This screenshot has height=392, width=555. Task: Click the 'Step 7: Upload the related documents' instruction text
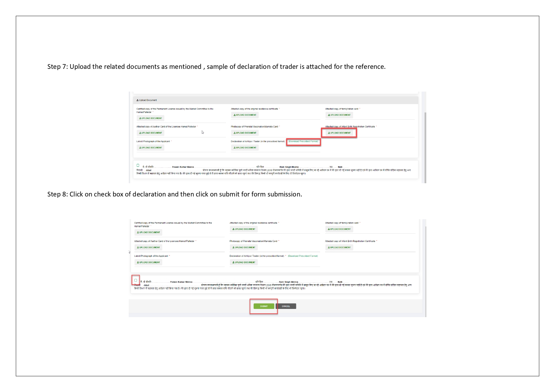coord(216,67)
